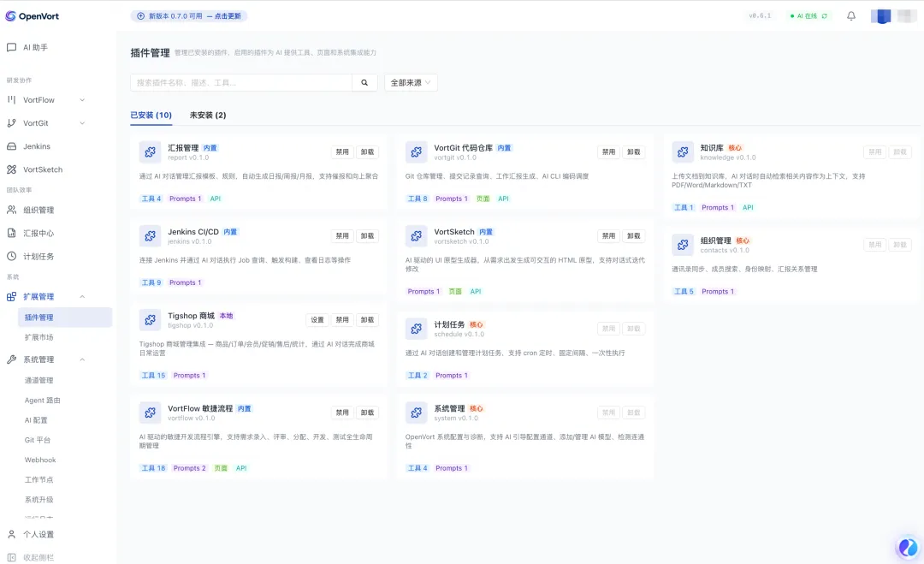924x564 pixels.
Task: Disable the VortFlow 敏捷流程 plugin
Action: point(341,413)
